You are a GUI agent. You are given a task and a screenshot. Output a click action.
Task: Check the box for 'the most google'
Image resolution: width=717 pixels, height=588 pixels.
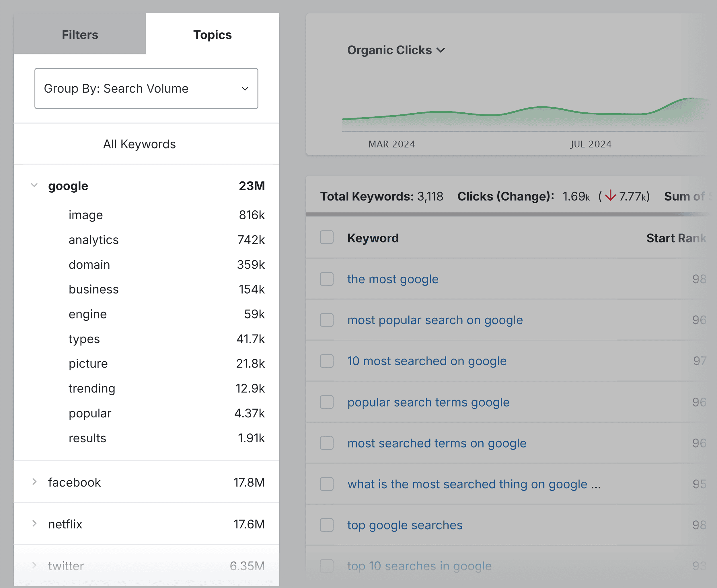[x=327, y=279]
